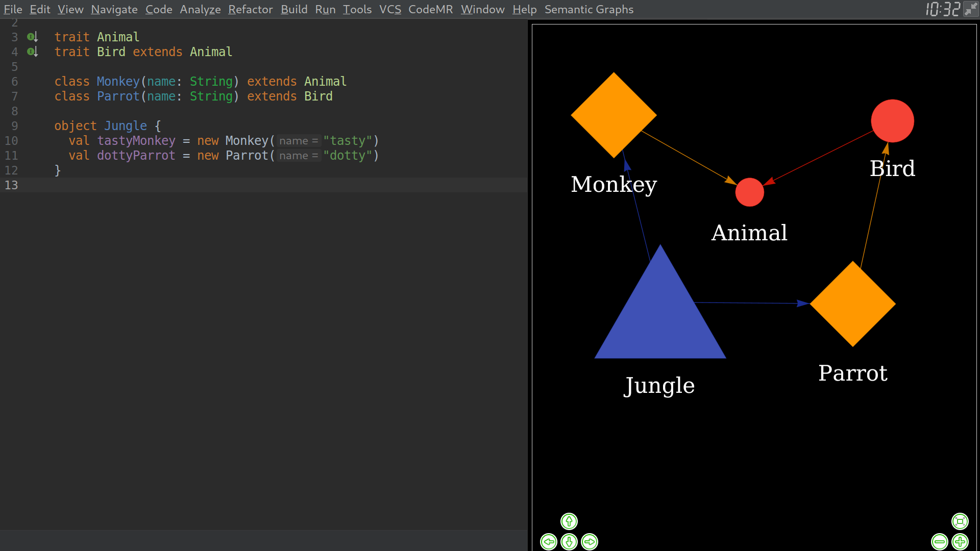
Task: Select the orange Parrot diamond node
Action: pos(852,304)
